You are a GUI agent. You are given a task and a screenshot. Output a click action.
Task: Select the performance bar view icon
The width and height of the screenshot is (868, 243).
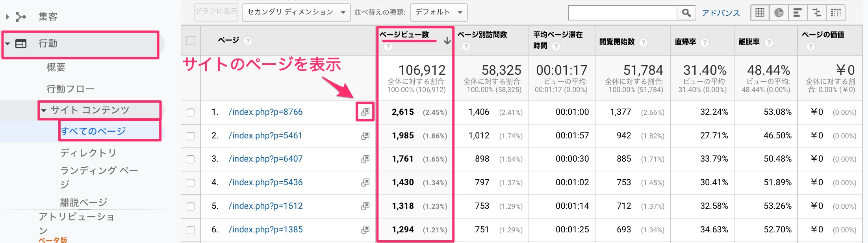tap(797, 13)
